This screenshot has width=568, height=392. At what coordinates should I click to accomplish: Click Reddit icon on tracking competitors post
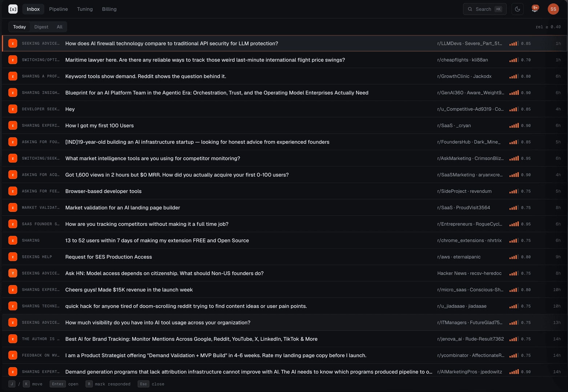(13, 224)
